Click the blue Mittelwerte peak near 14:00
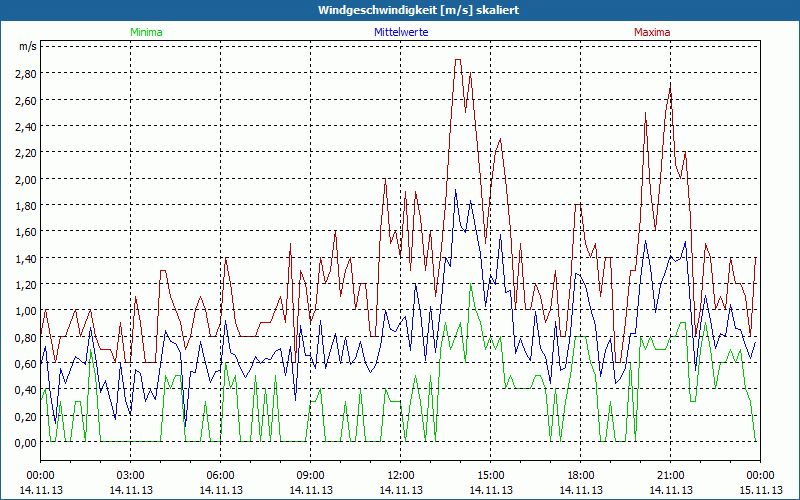 pyautogui.click(x=456, y=190)
